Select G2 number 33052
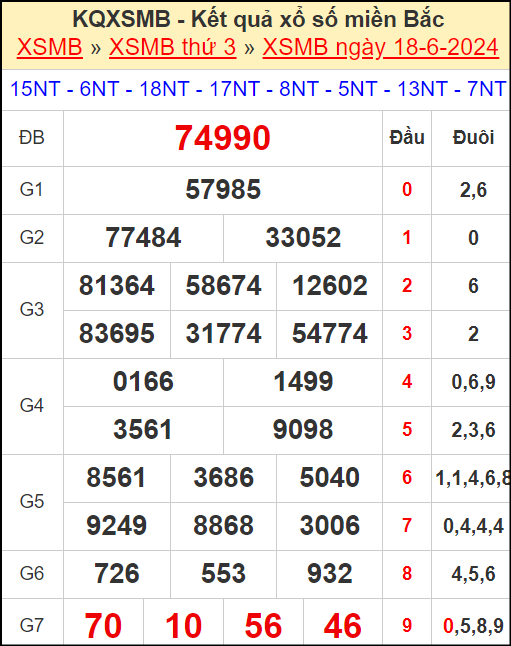This screenshot has width=511, height=646. tap(303, 238)
